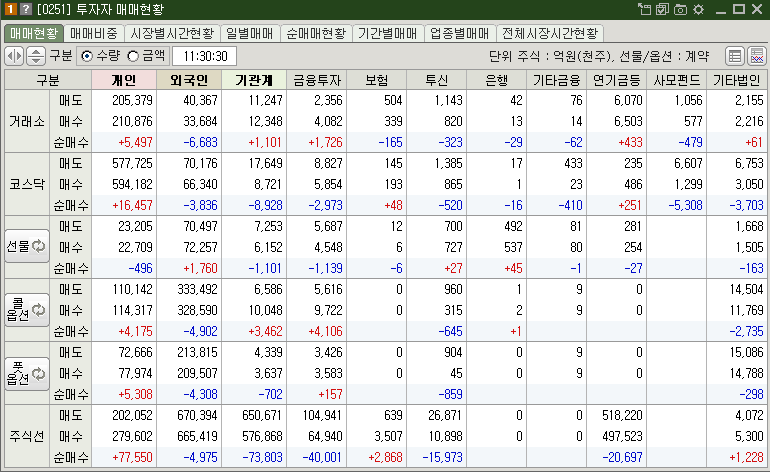The width and height of the screenshot is (770, 472).
Task: Open the 일별매매 tab
Action: point(249,33)
